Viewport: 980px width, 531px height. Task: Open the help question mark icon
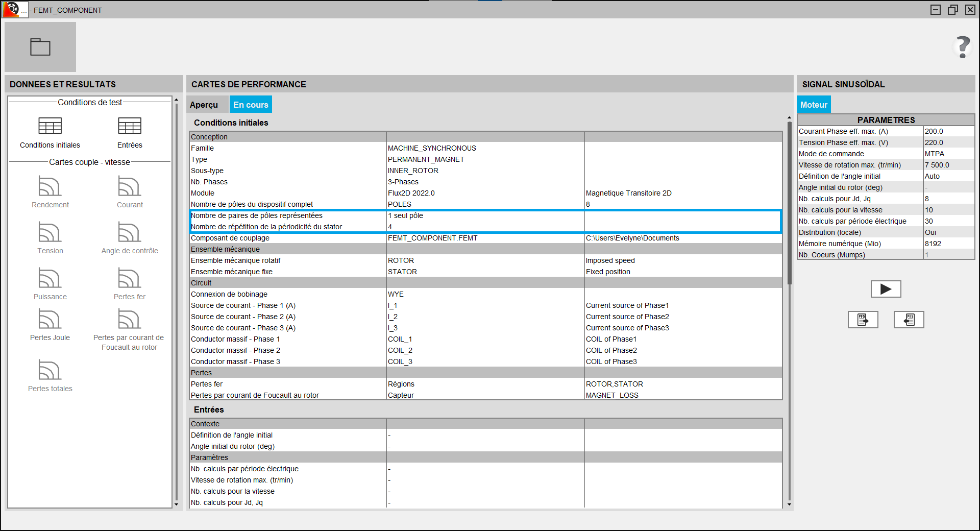(963, 47)
